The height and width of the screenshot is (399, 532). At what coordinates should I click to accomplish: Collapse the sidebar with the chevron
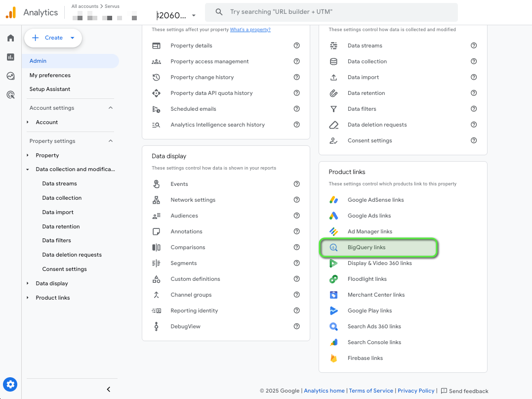(x=109, y=390)
